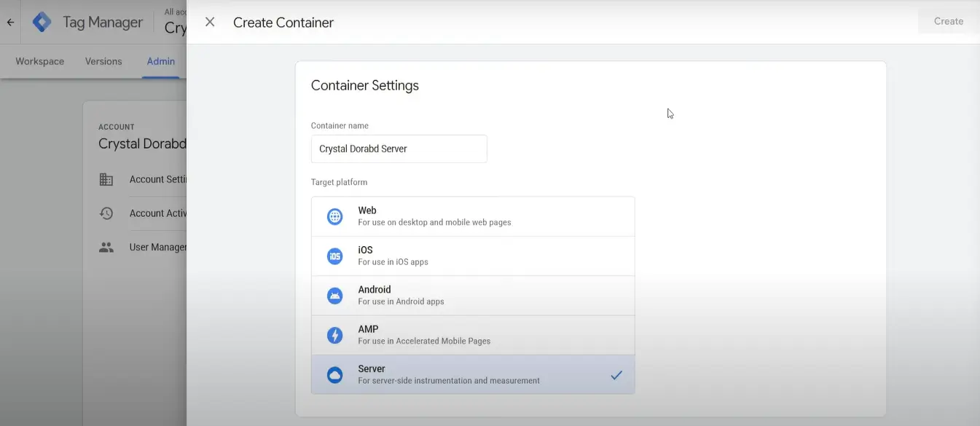Click the Account Settings building icon

point(106,179)
